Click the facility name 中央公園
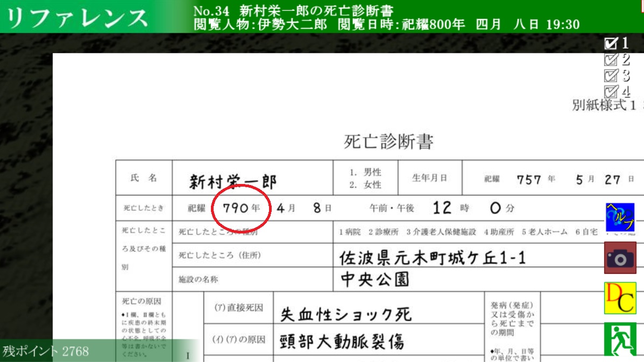This screenshot has width=644, height=362. [x=375, y=279]
